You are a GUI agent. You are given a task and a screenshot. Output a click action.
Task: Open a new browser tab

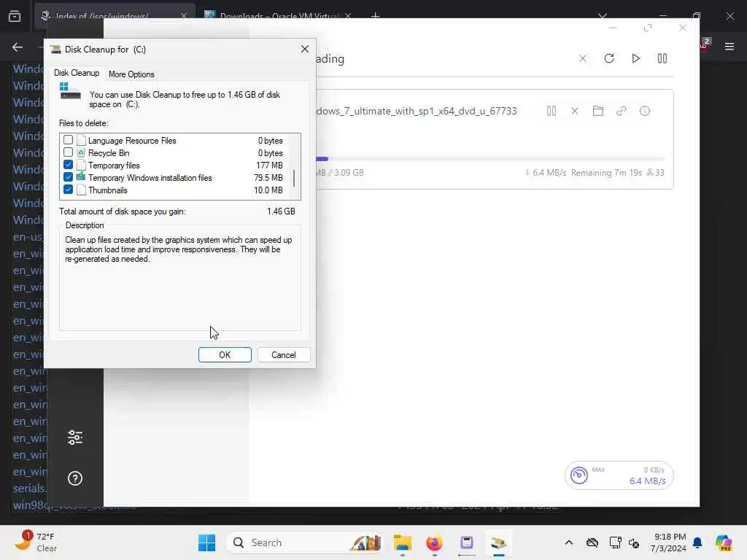pyautogui.click(x=376, y=16)
